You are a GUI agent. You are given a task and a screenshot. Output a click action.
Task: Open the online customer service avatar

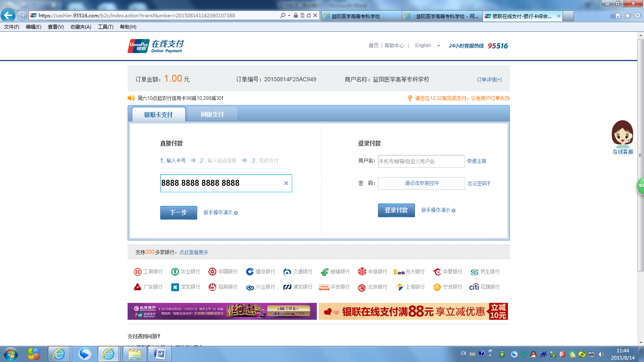point(622,134)
